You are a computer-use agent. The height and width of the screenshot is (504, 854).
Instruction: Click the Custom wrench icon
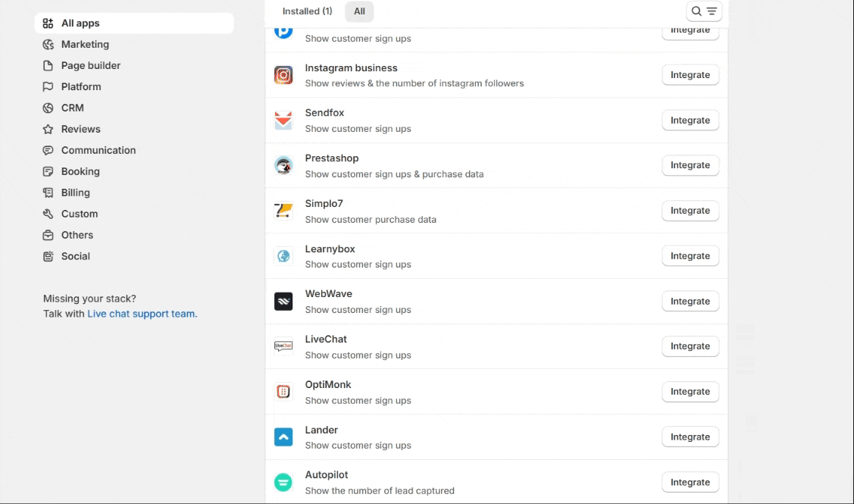48,214
